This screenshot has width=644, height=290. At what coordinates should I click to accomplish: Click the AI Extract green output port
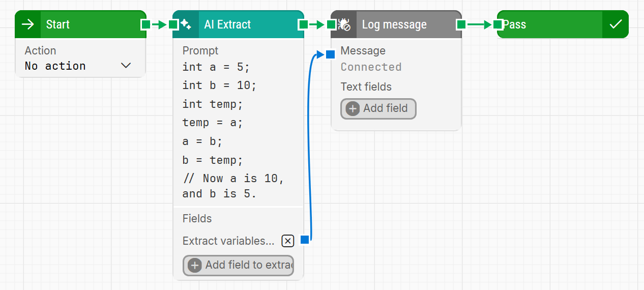point(304,24)
